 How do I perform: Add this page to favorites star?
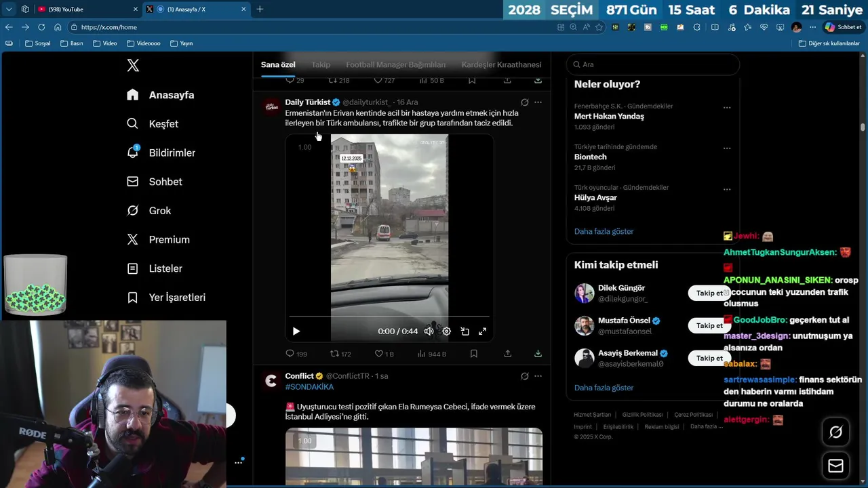click(x=599, y=27)
